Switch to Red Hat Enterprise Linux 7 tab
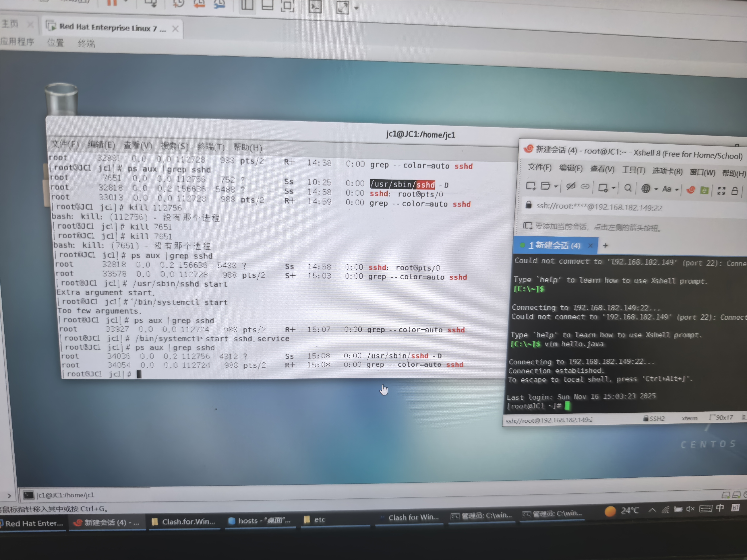Viewport: 747px width, 560px height. pyautogui.click(x=111, y=28)
